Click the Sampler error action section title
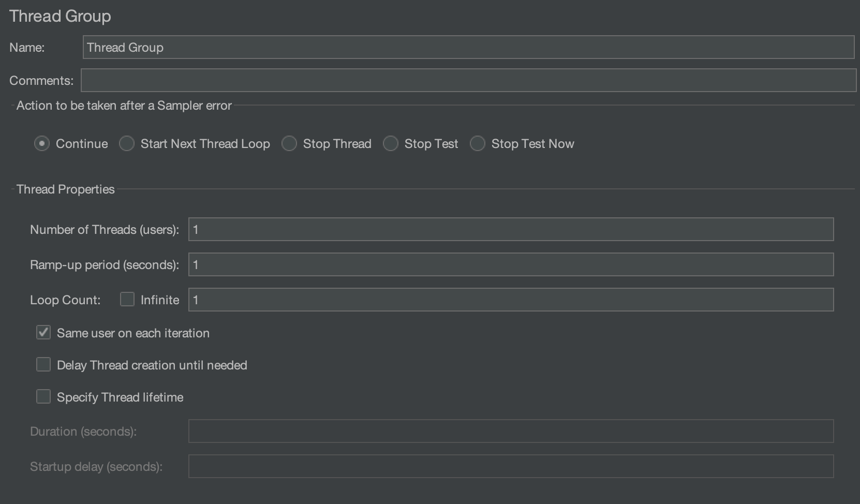This screenshot has height=504, width=860. [124, 105]
